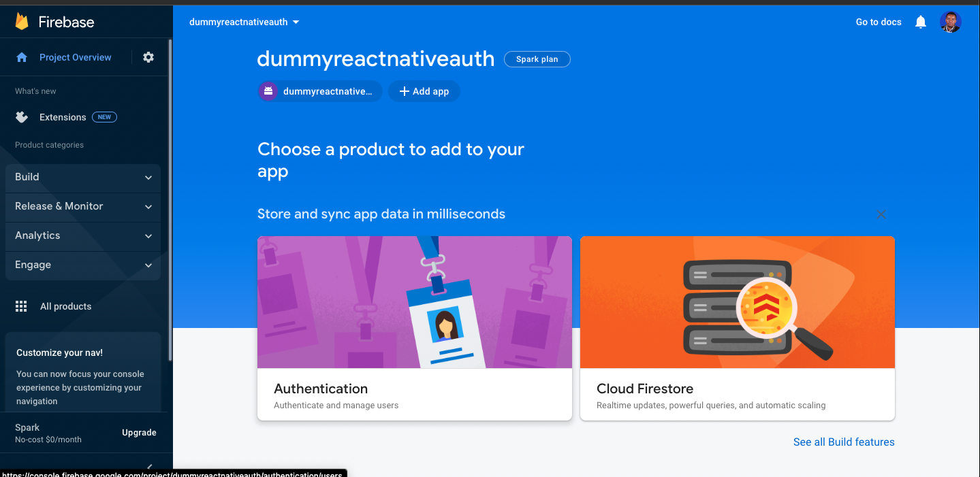Open Project Overview home icon
Image resolution: width=980 pixels, height=477 pixels.
[22, 58]
